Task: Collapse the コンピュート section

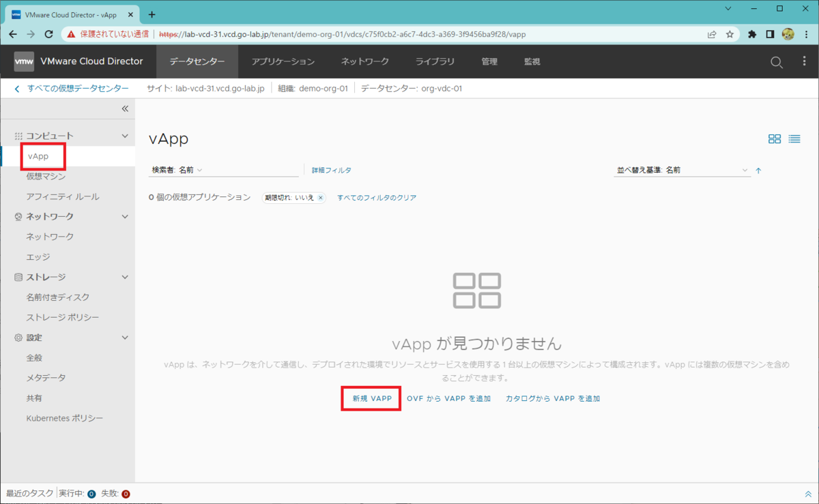Action: (x=124, y=136)
